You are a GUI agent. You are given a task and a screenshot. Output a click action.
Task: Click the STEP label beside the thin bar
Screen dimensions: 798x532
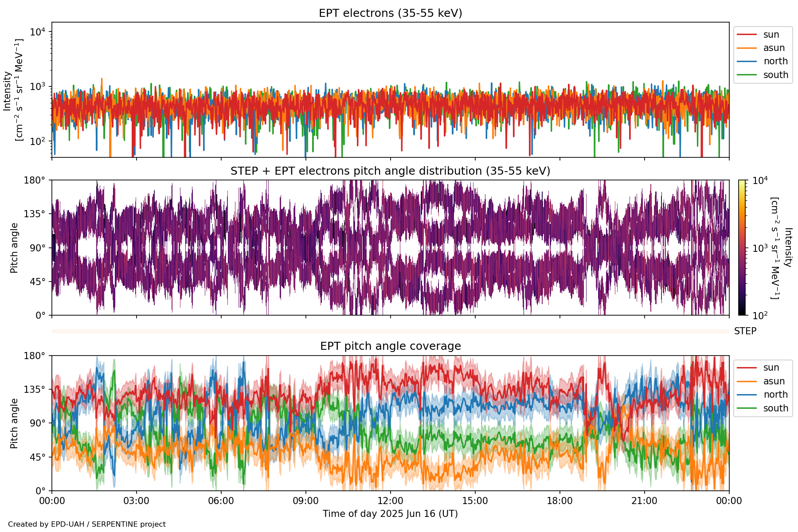745,331
